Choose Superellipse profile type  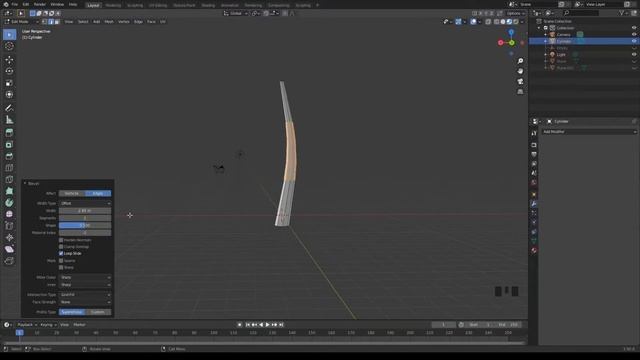tap(72, 312)
